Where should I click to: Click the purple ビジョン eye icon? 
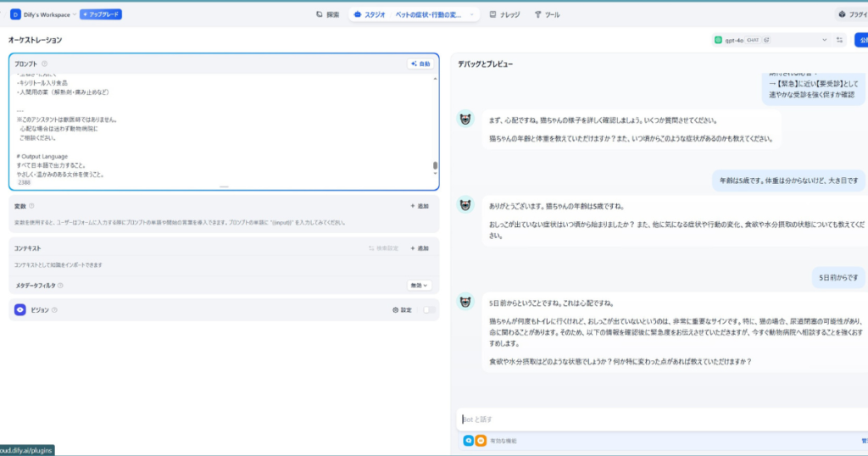point(20,310)
